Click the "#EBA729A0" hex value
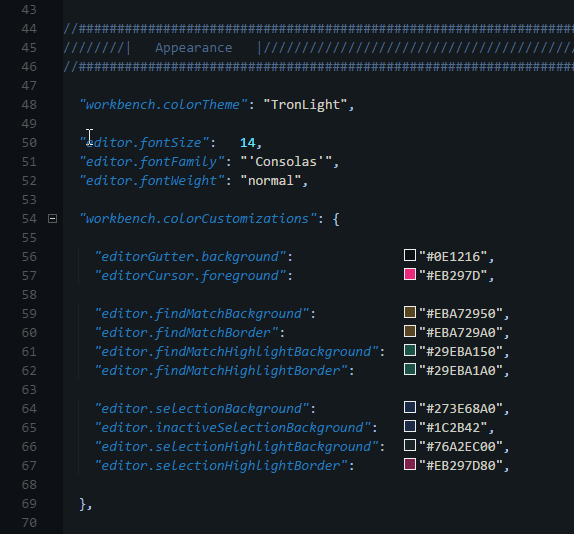 click(461, 333)
